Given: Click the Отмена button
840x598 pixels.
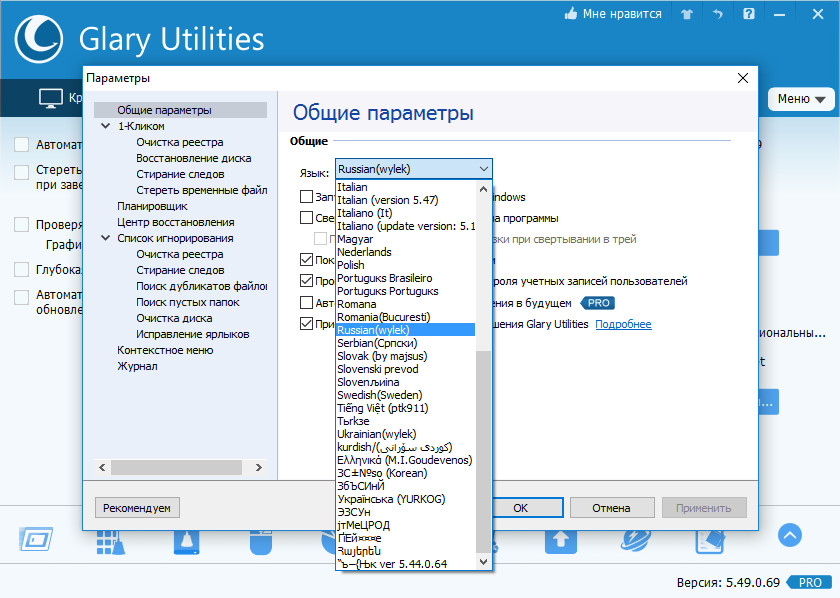Looking at the screenshot, I should click(612, 507).
